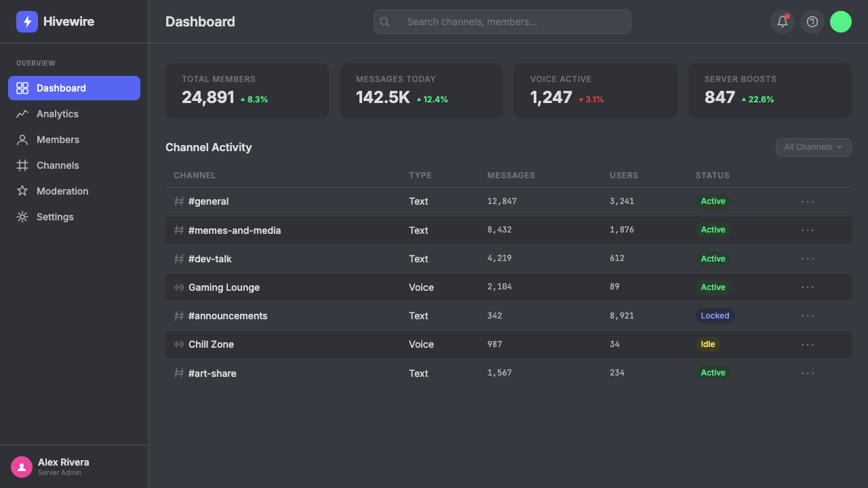Click the voice waveform icon beside Gaming Lounge
Viewport: 868px width, 488px height.
tap(179, 287)
